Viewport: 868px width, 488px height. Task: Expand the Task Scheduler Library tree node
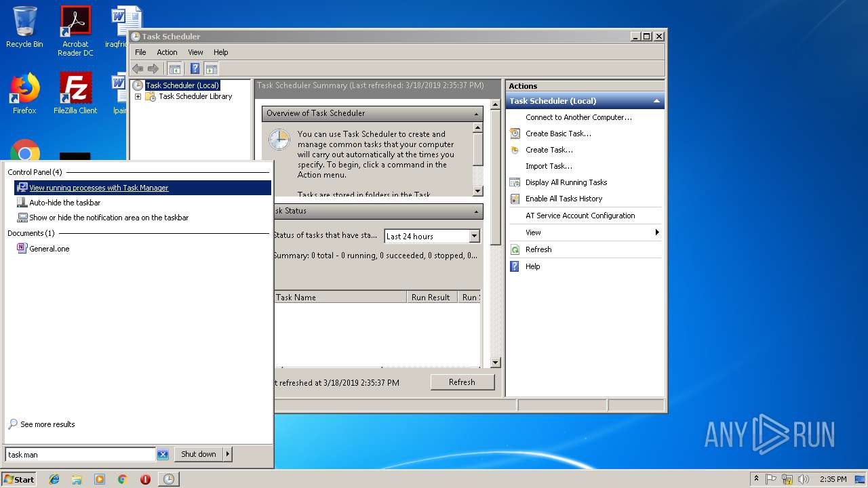[138, 96]
